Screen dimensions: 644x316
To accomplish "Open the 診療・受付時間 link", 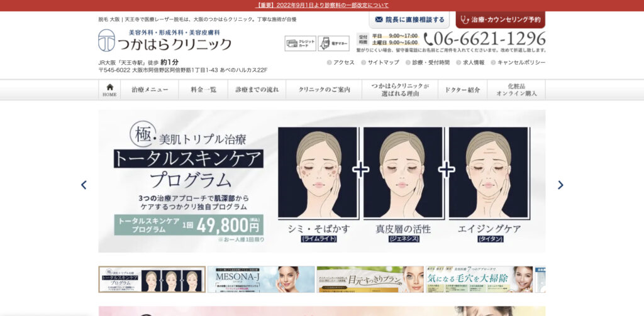I will (428, 62).
